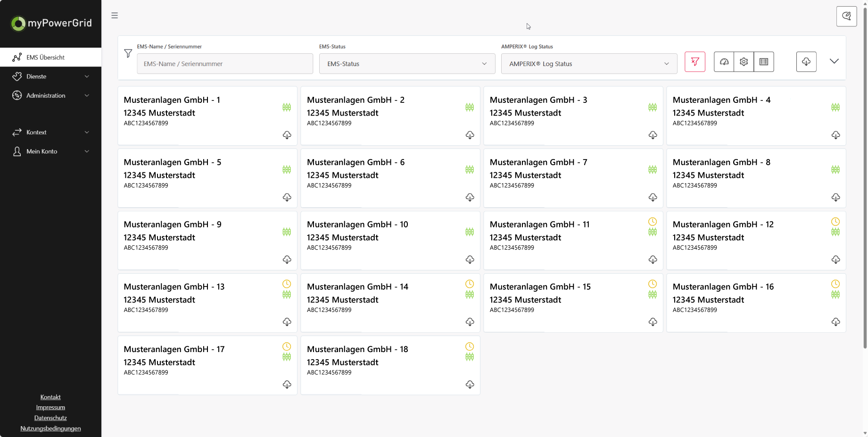
Task: Click cloud download icon on Musteranlagen GmbH - 3
Action: tap(653, 135)
